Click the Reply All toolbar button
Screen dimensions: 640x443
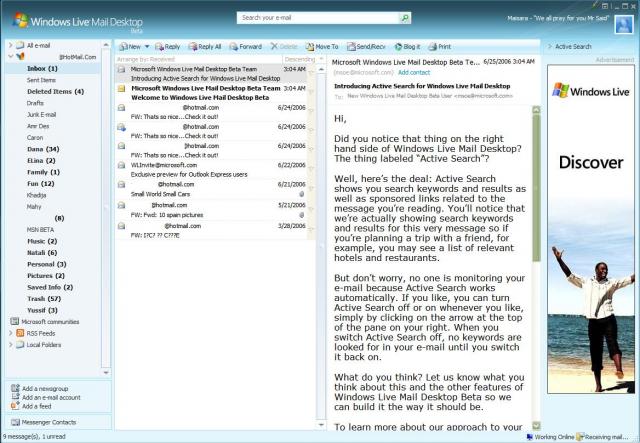click(204, 47)
